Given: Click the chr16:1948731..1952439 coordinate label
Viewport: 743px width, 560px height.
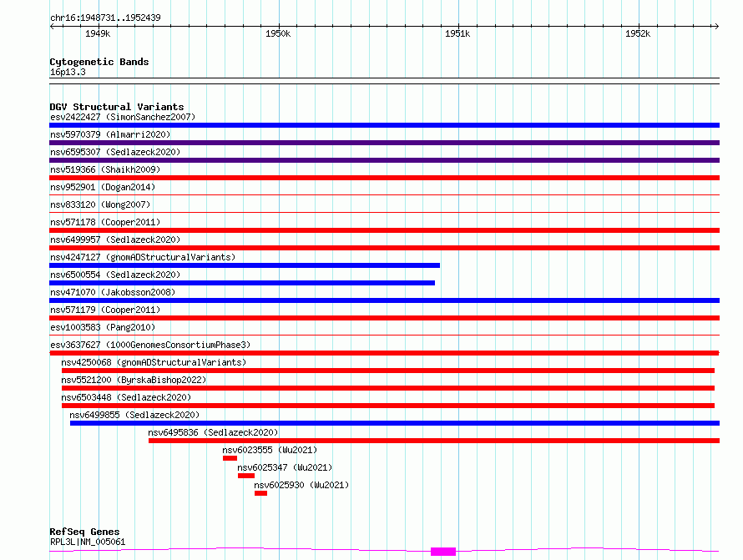Looking at the screenshot, I should pos(105,18).
